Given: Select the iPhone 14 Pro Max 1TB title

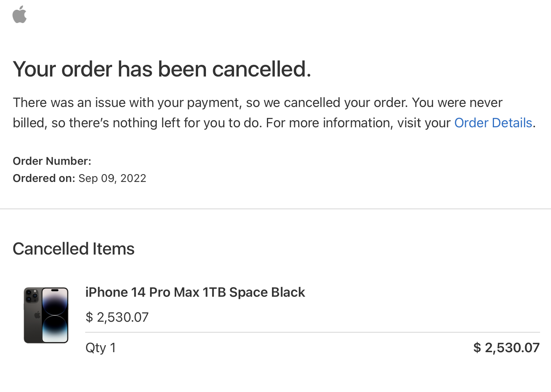Looking at the screenshot, I should tap(195, 292).
